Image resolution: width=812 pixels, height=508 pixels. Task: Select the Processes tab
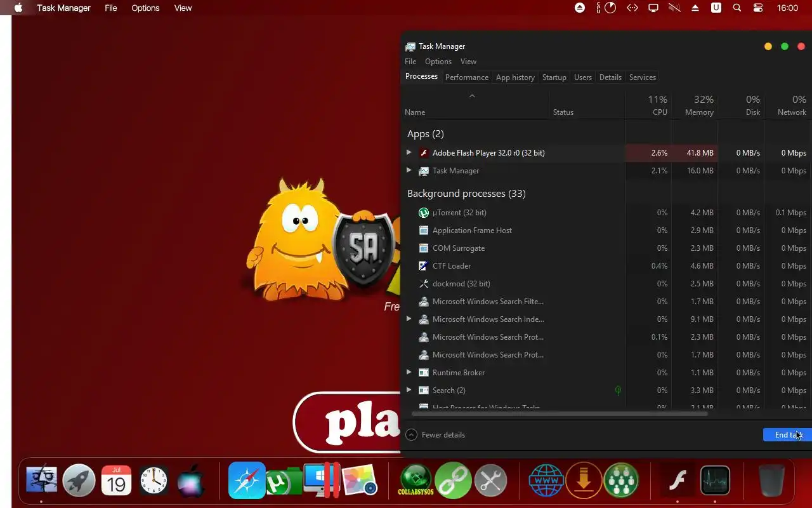pyautogui.click(x=421, y=76)
